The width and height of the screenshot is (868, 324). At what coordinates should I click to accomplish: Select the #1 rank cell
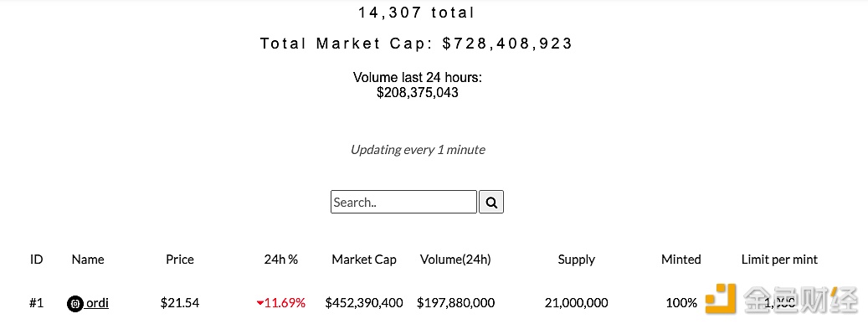tap(36, 303)
